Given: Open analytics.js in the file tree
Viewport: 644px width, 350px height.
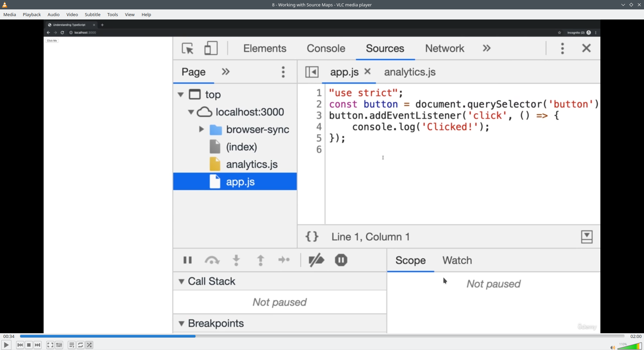Looking at the screenshot, I should pyautogui.click(x=252, y=164).
